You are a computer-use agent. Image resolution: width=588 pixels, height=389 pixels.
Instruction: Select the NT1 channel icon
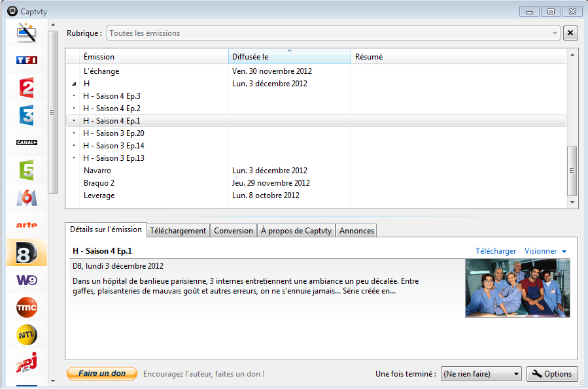point(27,335)
